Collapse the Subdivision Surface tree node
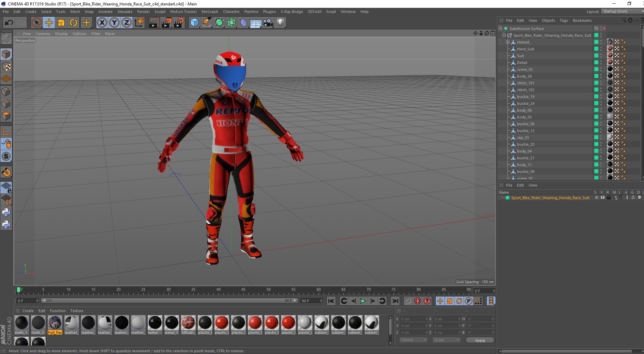 [500, 29]
